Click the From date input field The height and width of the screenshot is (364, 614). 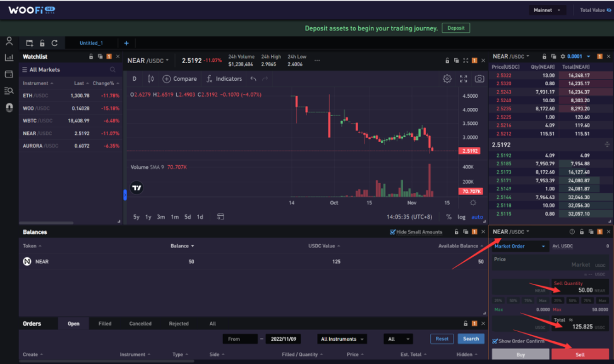coord(240,339)
